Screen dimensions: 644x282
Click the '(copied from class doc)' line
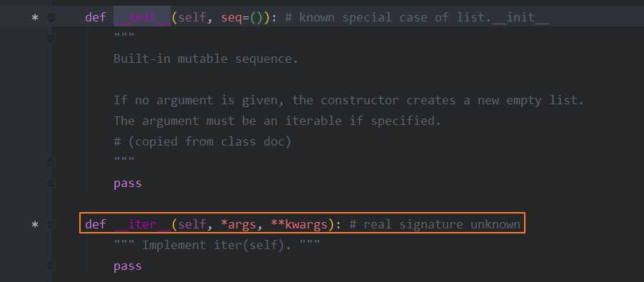click(203, 142)
